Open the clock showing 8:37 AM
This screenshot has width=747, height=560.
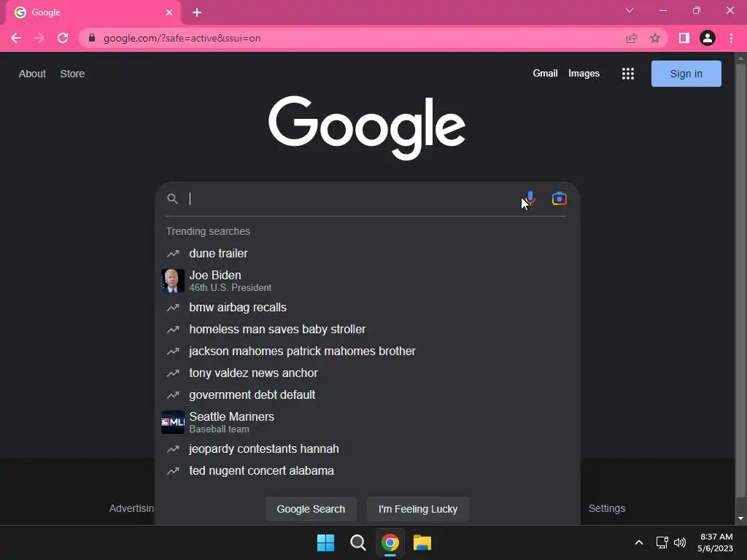pos(716,542)
